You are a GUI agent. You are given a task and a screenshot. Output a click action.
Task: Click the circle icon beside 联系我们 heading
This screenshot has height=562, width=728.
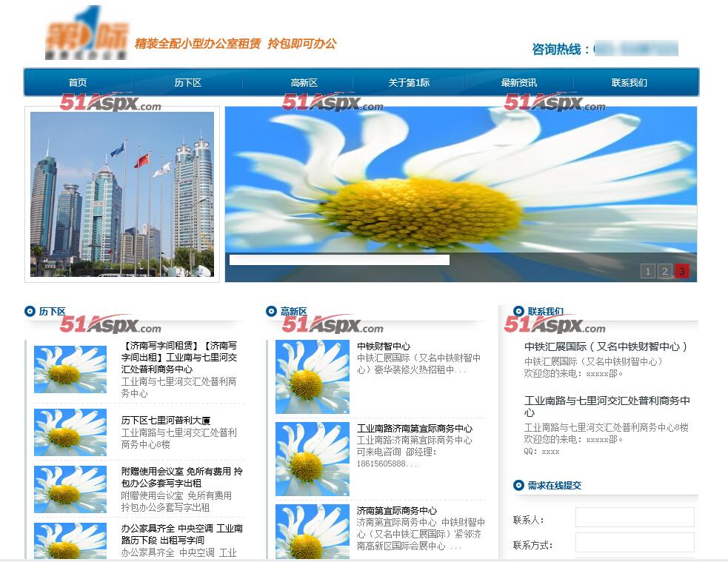click(x=518, y=311)
